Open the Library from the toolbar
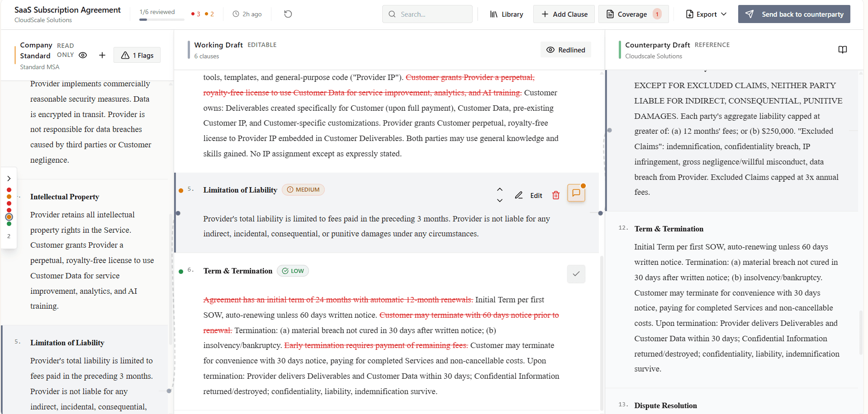Viewport: 868px width, 414px height. click(x=506, y=14)
